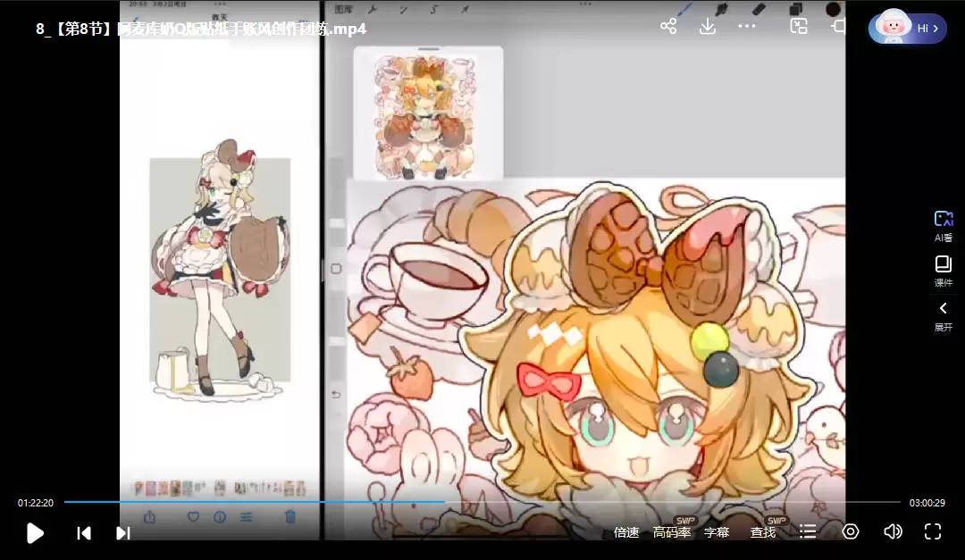This screenshot has height=560, width=965.
Task: Click the photo thumbnail strip in photo viewer
Action: pos(219,489)
